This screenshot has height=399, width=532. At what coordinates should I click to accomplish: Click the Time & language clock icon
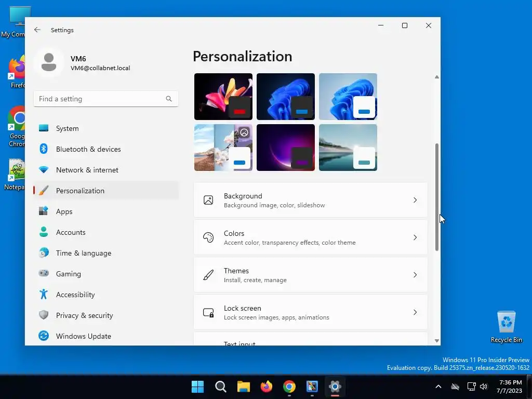(44, 253)
